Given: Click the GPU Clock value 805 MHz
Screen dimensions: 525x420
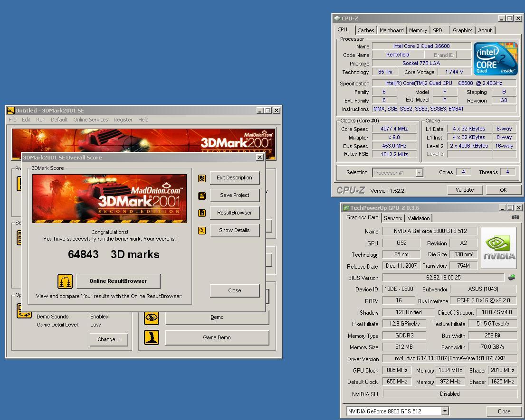Looking at the screenshot, I should [x=397, y=370].
